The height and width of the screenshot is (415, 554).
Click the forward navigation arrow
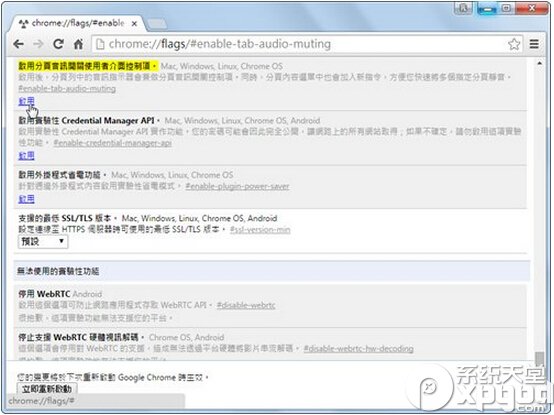38,44
